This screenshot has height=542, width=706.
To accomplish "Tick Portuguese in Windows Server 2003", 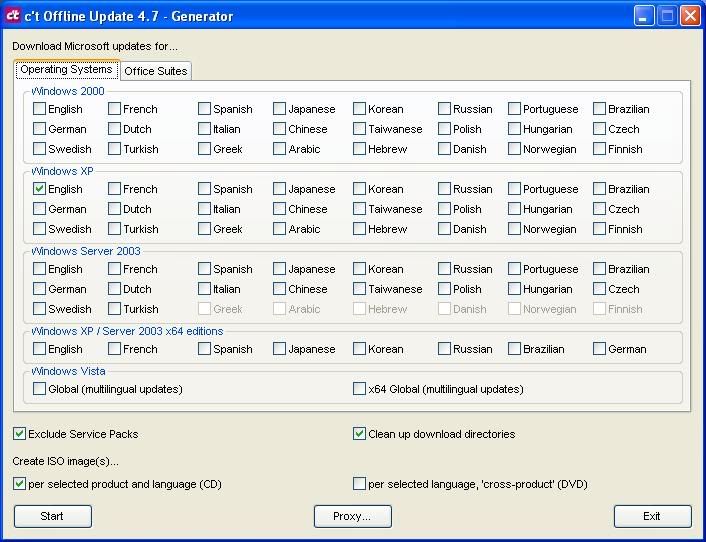I will tap(514, 269).
